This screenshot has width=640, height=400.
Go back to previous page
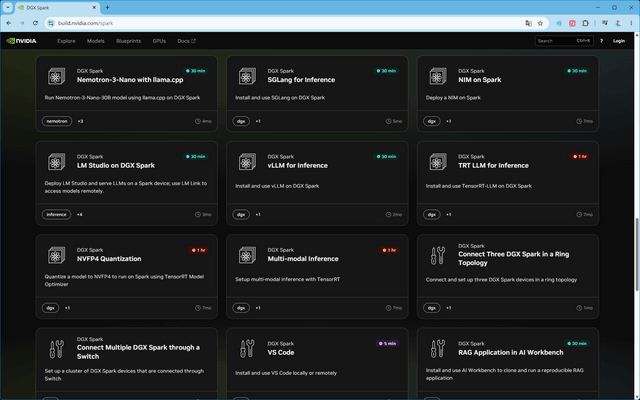point(9,23)
